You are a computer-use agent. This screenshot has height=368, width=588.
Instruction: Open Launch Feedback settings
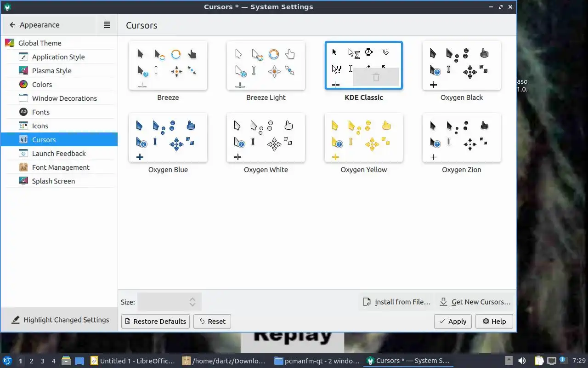click(59, 153)
